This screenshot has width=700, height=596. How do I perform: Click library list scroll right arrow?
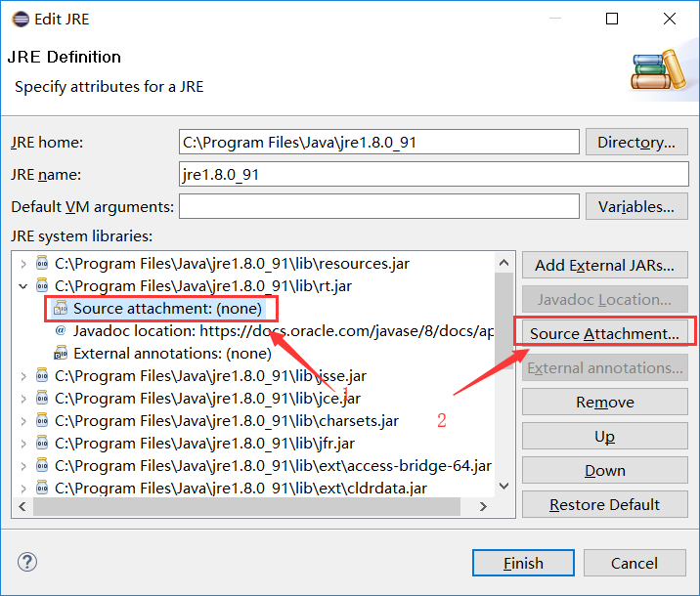click(x=483, y=506)
